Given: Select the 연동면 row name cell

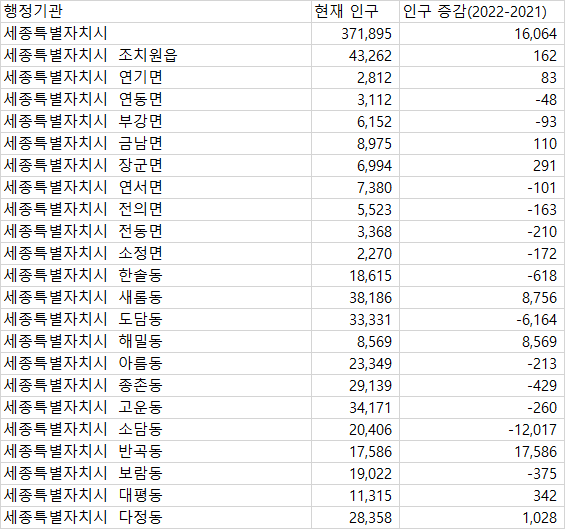Looking at the screenshot, I should point(156,100).
